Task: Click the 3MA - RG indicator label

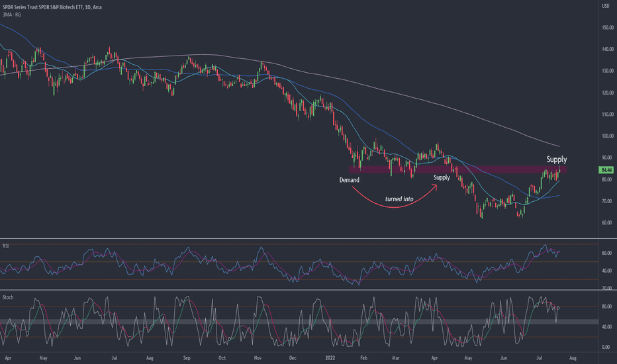Action: (x=12, y=15)
